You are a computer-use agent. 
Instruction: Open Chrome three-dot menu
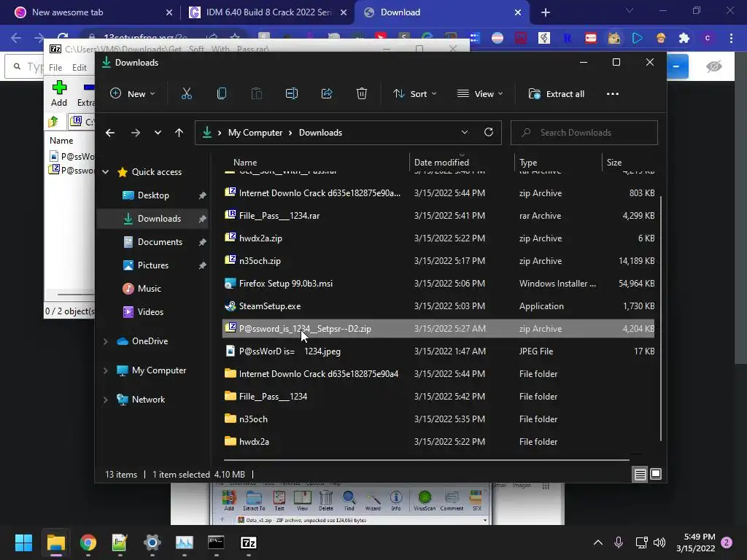point(731,38)
